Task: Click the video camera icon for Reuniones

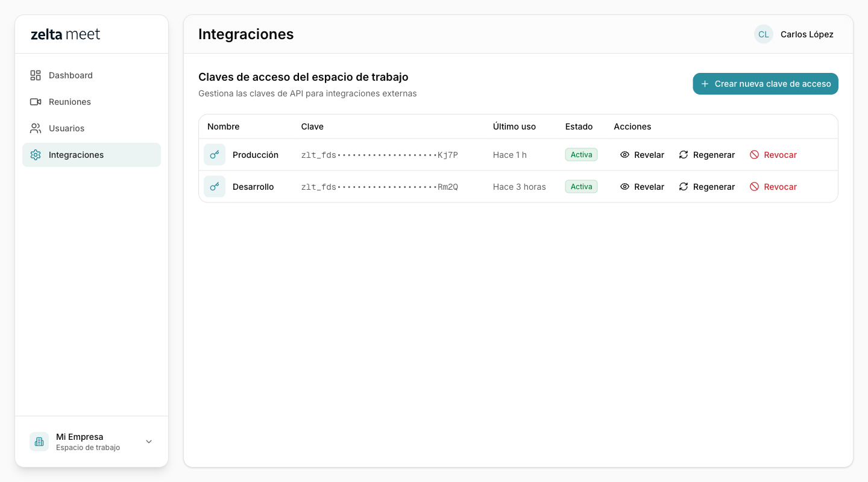Action: [x=36, y=101]
